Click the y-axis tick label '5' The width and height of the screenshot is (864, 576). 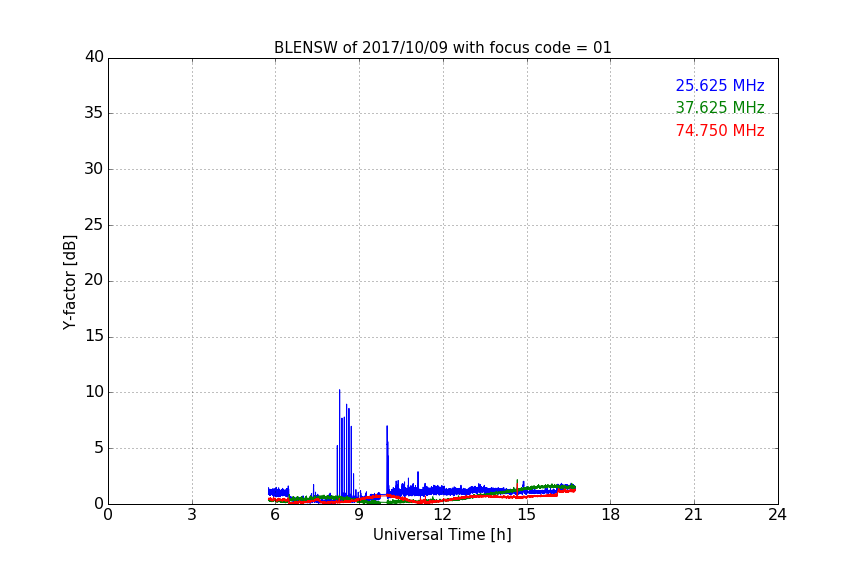point(99,448)
